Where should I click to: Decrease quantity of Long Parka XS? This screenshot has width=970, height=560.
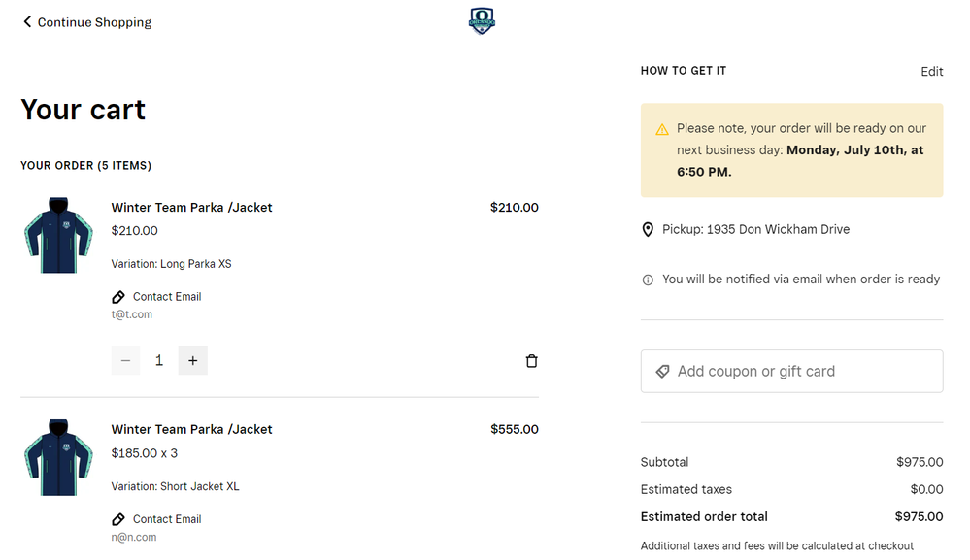point(125,361)
